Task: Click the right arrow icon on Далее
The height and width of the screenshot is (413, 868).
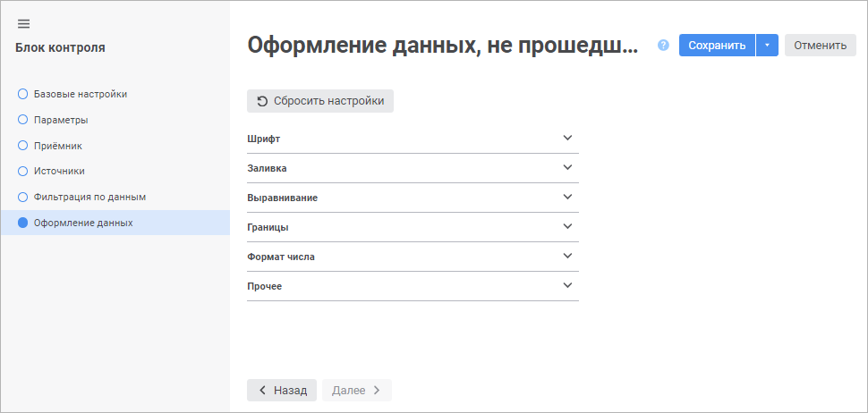Action: coord(377,391)
